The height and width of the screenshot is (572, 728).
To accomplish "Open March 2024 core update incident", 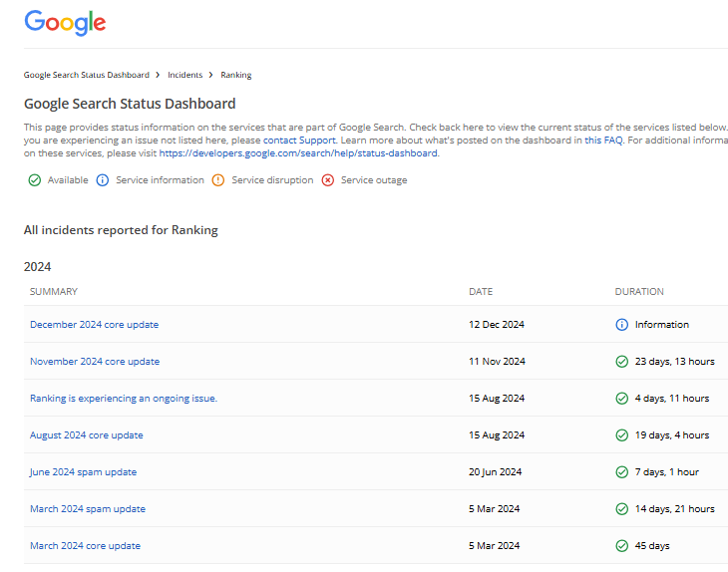I will pyautogui.click(x=85, y=545).
